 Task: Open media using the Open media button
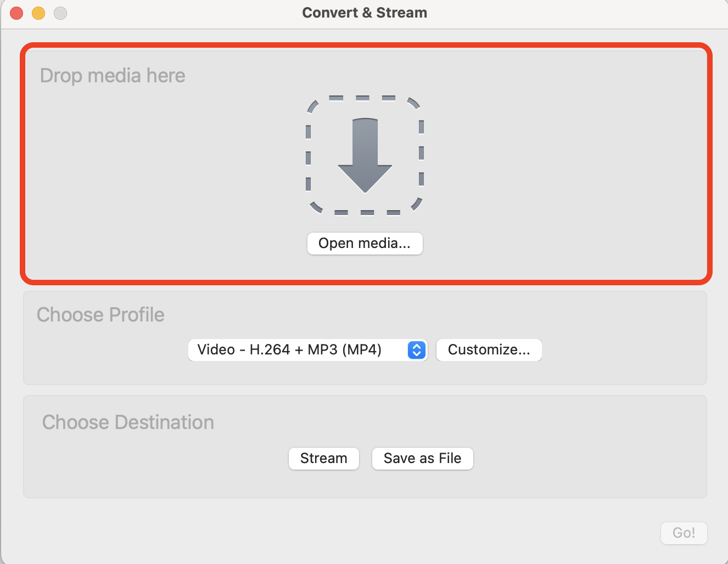365,244
